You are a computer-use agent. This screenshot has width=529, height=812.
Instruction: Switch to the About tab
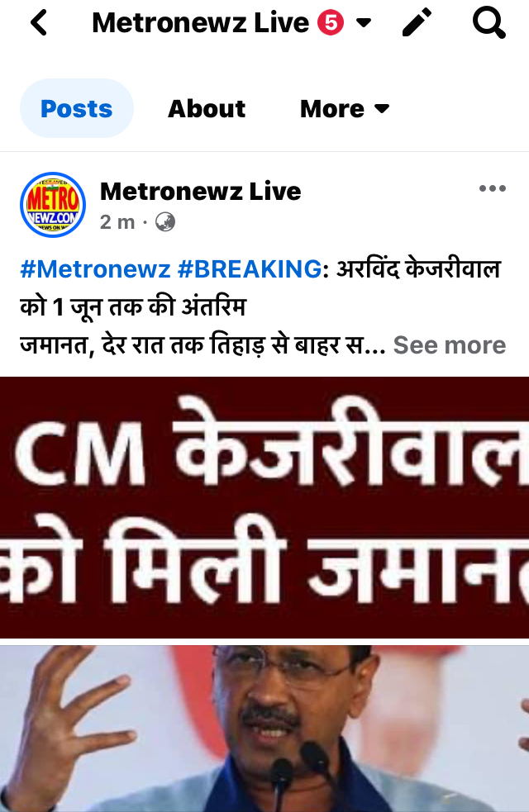tap(206, 109)
